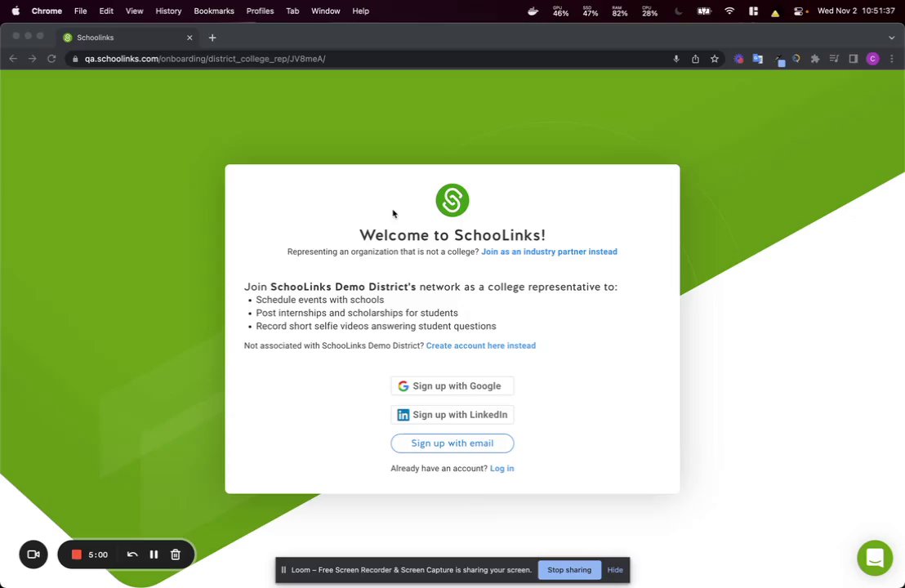Screen dimensions: 905x588
Task: Click the Google icon on the signup button
Action: coord(403,386)
